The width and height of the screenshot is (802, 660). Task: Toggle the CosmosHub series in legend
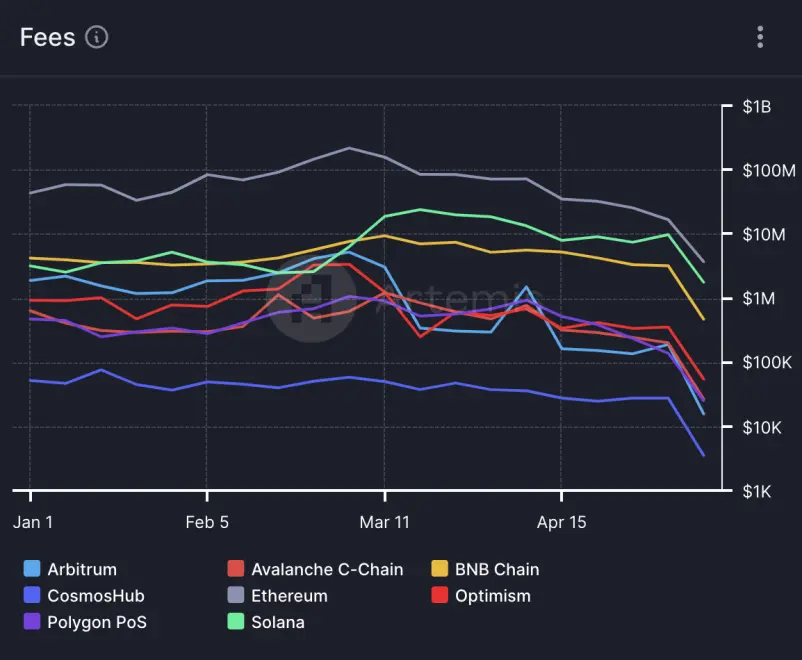[x=84, y=595]
